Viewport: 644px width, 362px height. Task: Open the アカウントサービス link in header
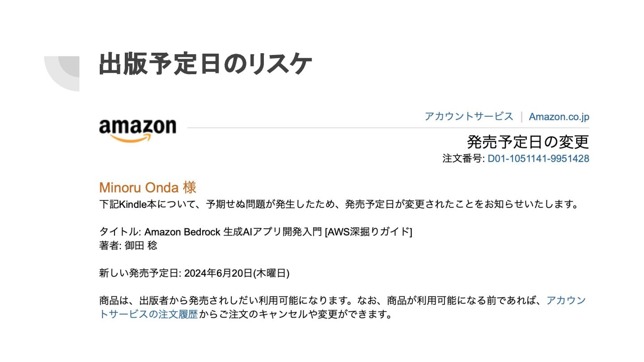coord(469,117)
